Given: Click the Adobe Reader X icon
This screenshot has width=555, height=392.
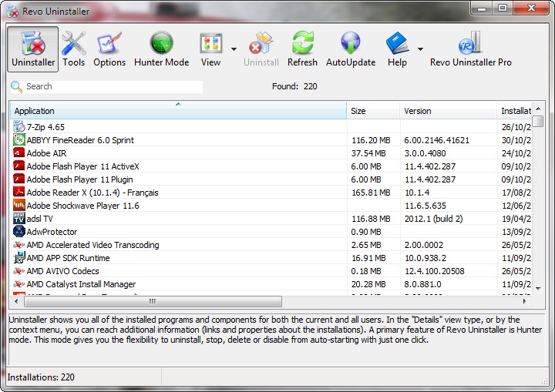Looking at the screenshot, I should (x=18, y=192).
